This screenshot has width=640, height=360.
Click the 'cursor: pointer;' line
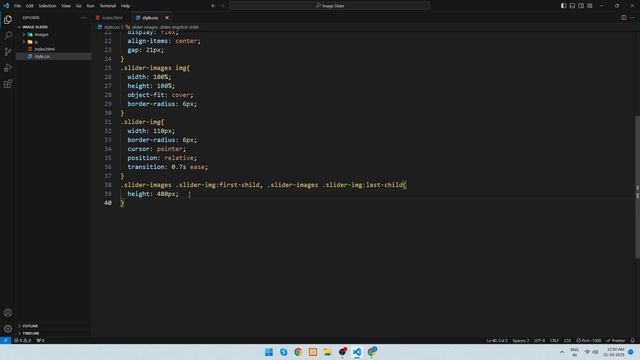156,149
